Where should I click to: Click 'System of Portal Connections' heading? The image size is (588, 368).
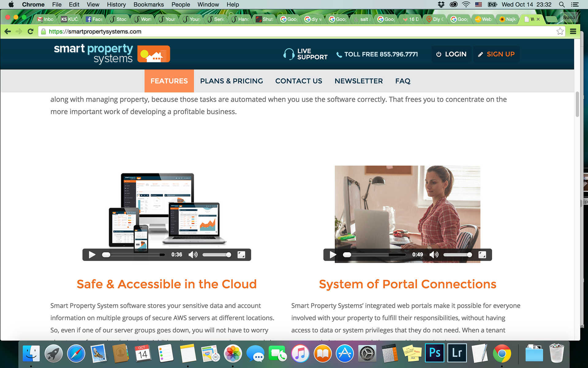click(408, 284)
